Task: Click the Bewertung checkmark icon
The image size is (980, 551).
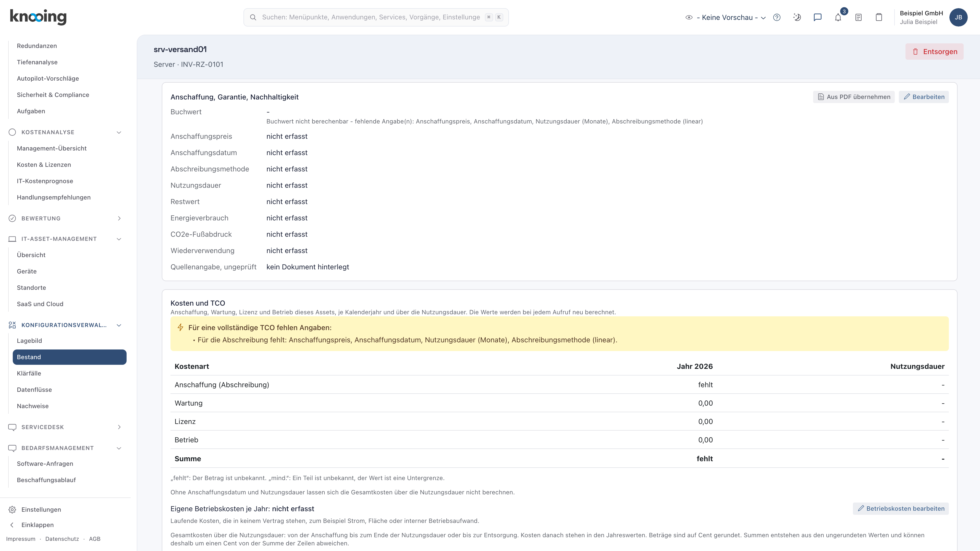Action: (x=12, y=218)
